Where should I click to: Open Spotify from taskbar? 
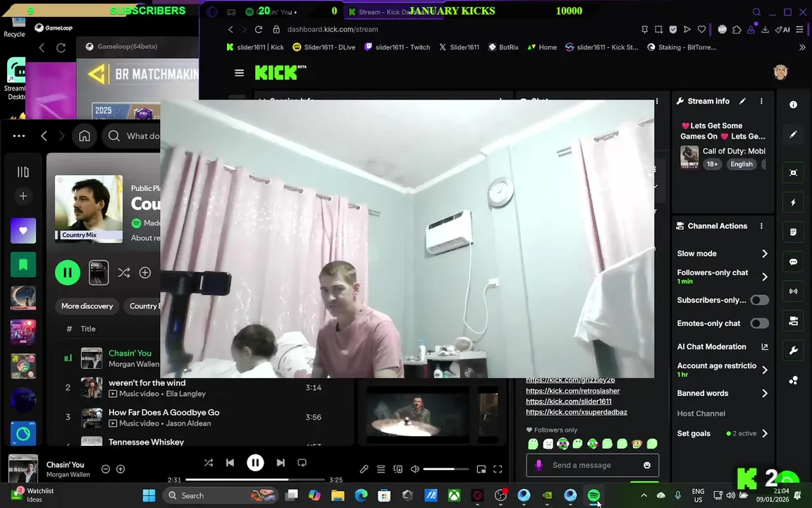point(593,495)
